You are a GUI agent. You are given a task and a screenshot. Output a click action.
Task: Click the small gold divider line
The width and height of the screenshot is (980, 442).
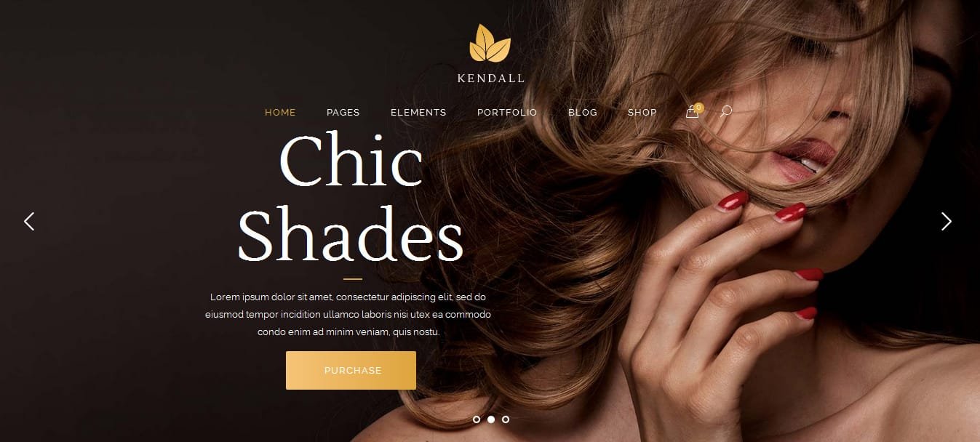(x=352, y=278)
